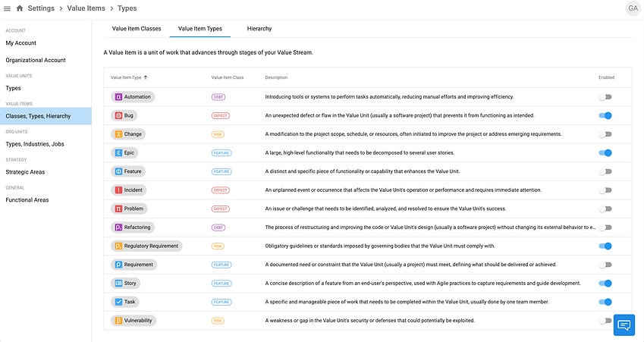Select Classes, Types, Hierarchy sidebar item
The image size is (644, 342).
[x=46, y=116]
